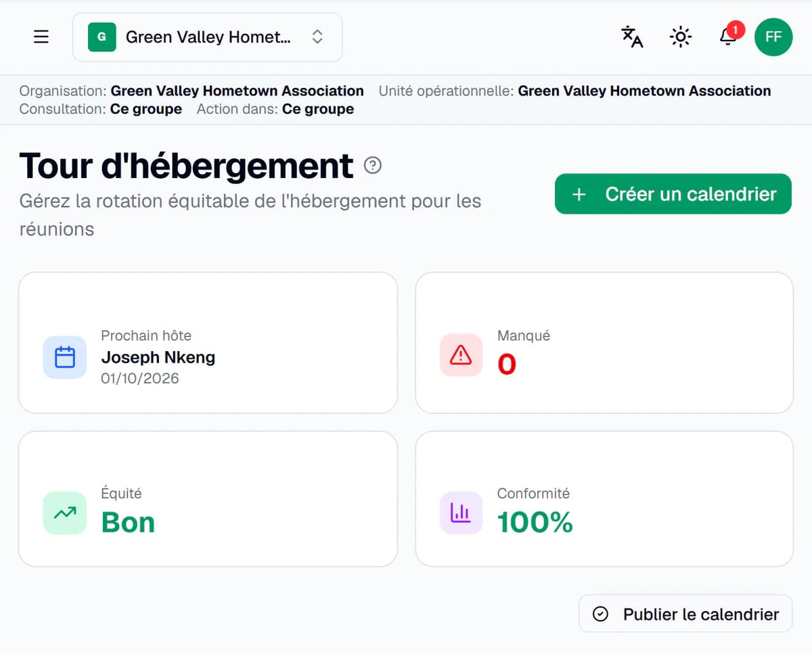The width and height of the screenshot is (812, 655).
Task: Open the language translation menu
Action: click(x=632, y=37)
